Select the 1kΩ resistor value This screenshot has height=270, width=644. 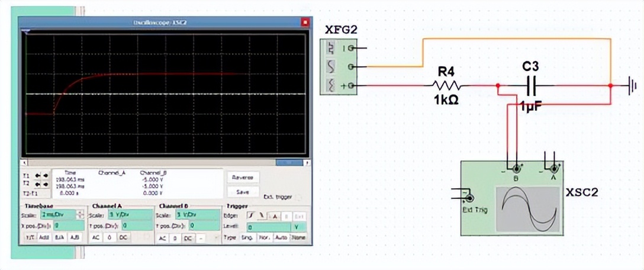[446, 99]
